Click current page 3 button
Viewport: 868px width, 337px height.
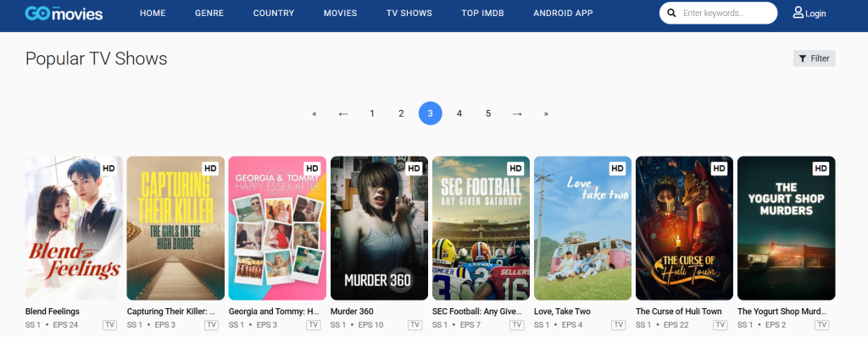pos(430,113)
